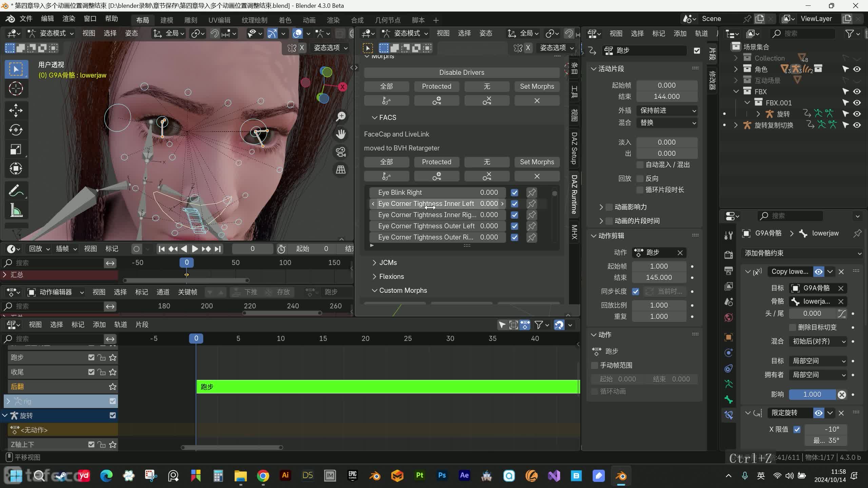
Task: Toggle camera view icon
Action: [x=341, y=152]
